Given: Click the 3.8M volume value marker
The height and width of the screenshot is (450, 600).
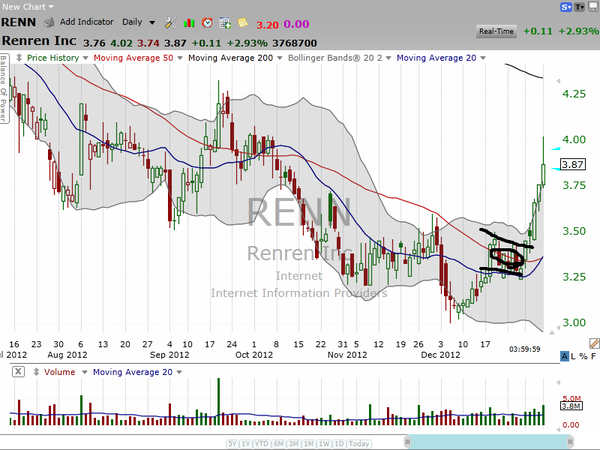Looking at the screenshot, I should coord(571,406).
